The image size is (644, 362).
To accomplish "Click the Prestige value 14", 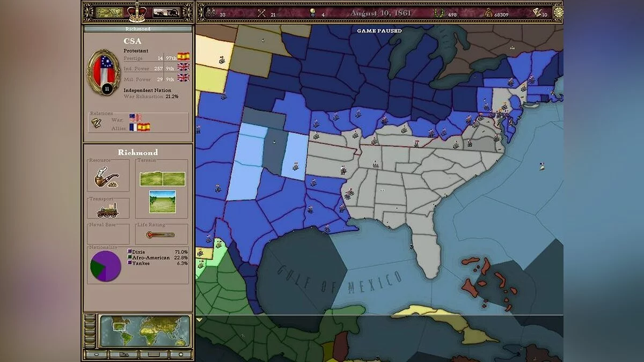I will click(x=160, y=58).
